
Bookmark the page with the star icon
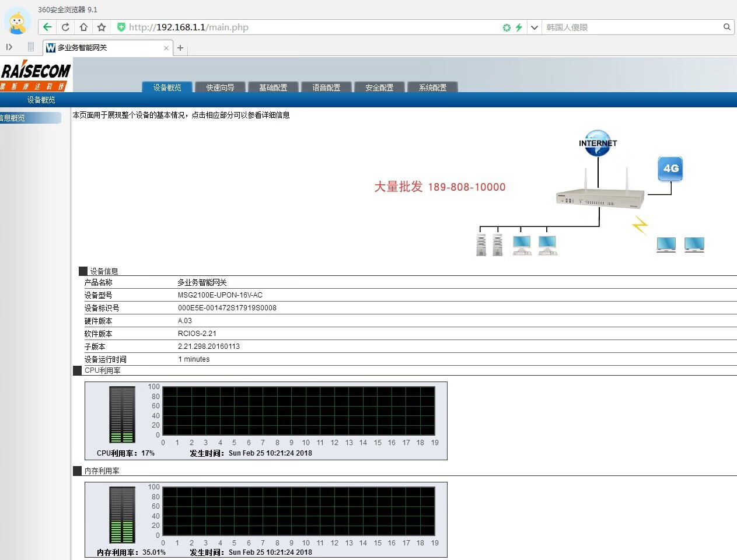click(x=102, y=27)
